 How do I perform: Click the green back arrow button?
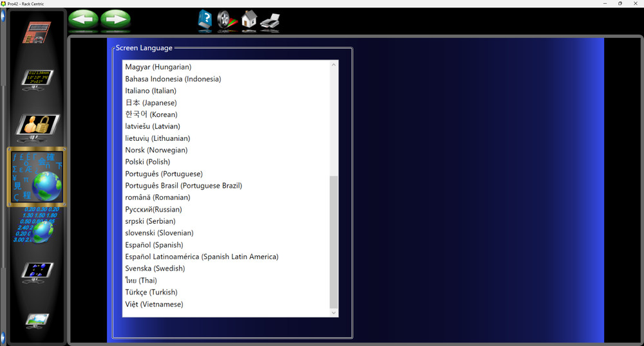tap(83, 19)
